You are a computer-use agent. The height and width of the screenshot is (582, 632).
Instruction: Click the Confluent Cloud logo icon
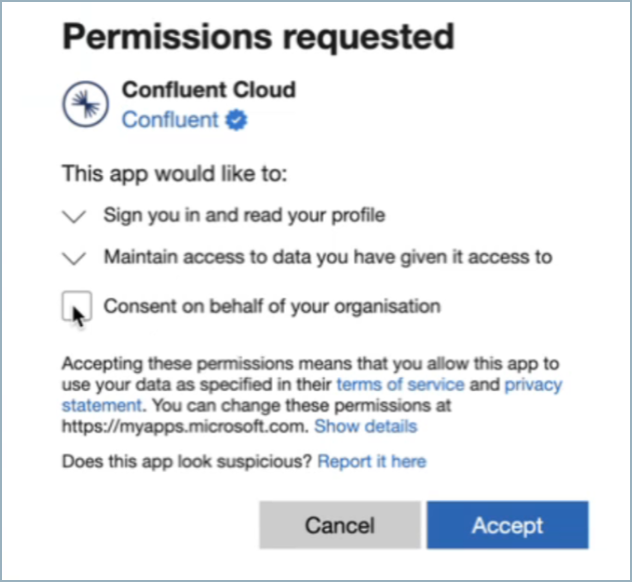[86, 104]
